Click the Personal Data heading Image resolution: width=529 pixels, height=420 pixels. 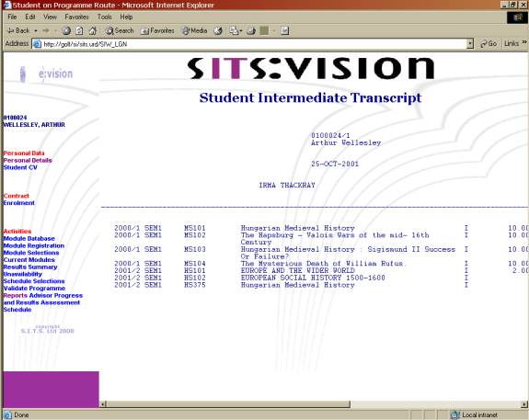24,153
